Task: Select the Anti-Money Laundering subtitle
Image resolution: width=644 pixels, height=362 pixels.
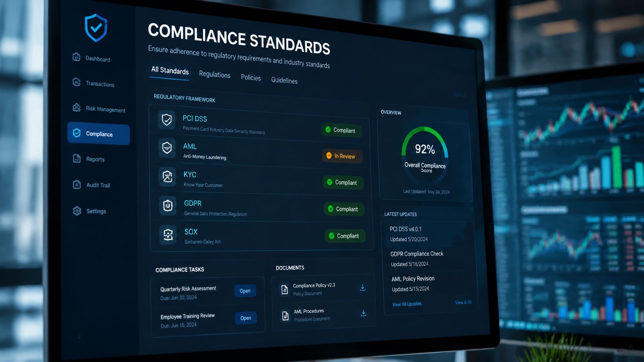Action: click(x=205, y=157)
